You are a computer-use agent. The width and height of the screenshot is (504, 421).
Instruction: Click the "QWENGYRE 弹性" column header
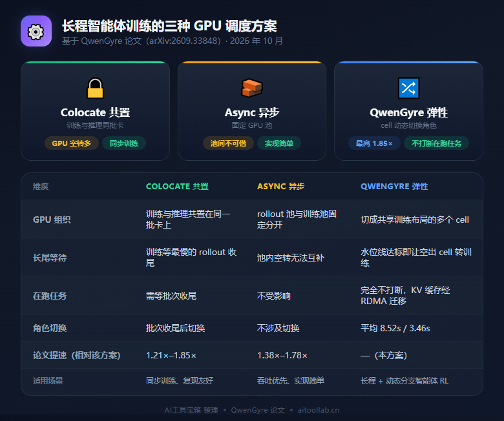coord(394,186)
